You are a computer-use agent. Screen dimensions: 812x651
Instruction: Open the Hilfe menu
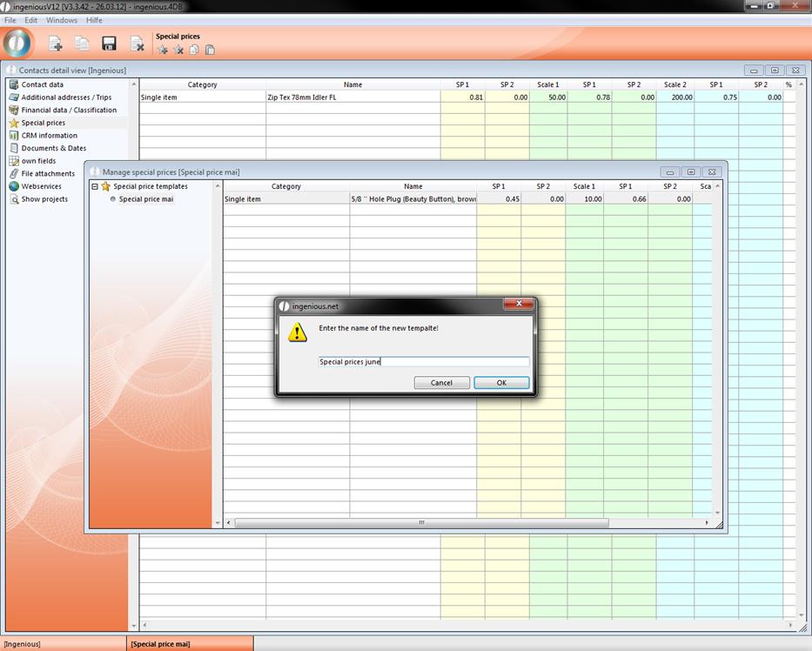94,20
